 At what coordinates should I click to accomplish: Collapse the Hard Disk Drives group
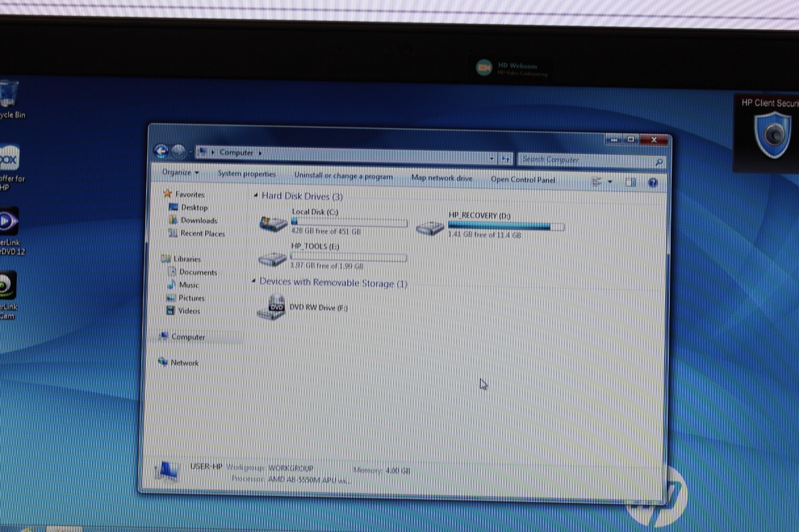[x=256, y=195]
